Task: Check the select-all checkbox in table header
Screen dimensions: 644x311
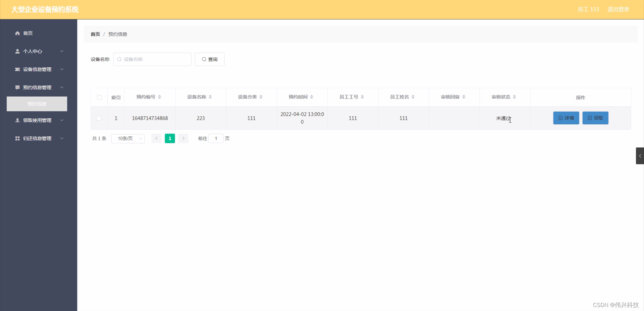Action: 99,98
